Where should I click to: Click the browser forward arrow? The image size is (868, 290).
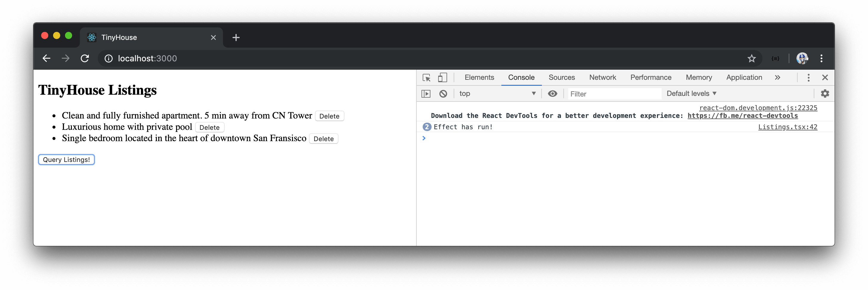tap(66, 58)
